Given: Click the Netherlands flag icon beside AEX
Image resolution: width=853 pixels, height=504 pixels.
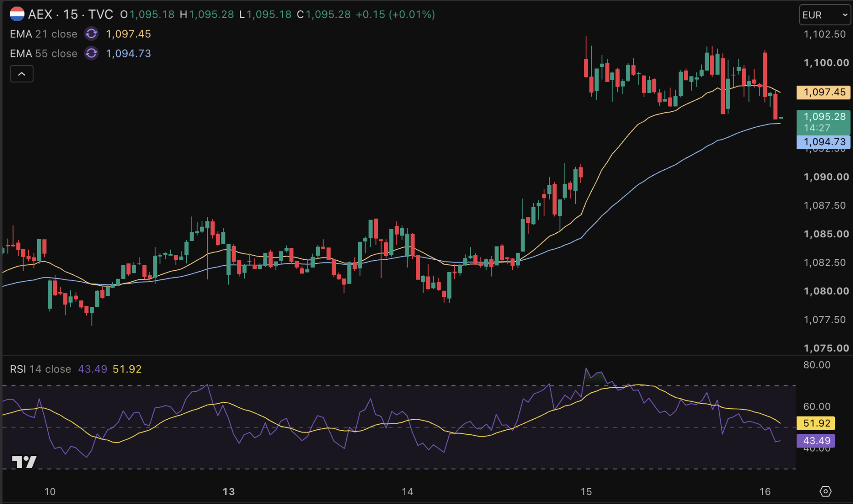Looking at the screenshot, I should [x=17, y=14].
